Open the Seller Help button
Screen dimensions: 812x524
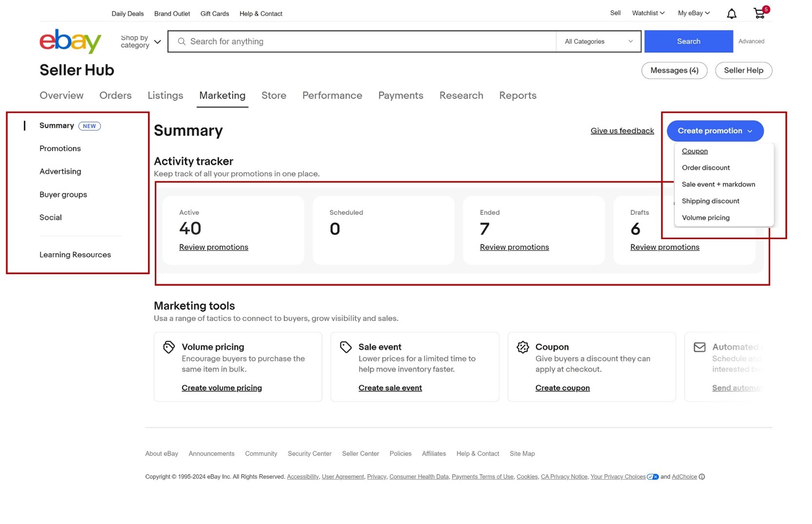743,70
